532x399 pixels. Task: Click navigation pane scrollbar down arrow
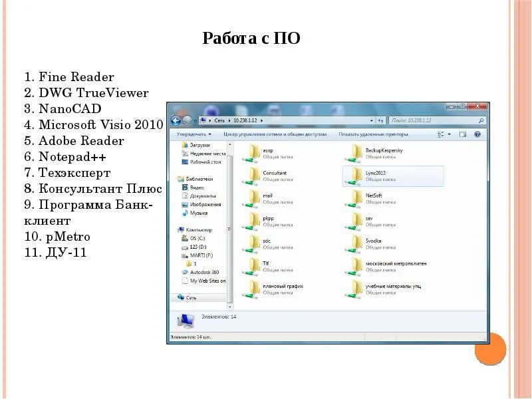[229, 307]
